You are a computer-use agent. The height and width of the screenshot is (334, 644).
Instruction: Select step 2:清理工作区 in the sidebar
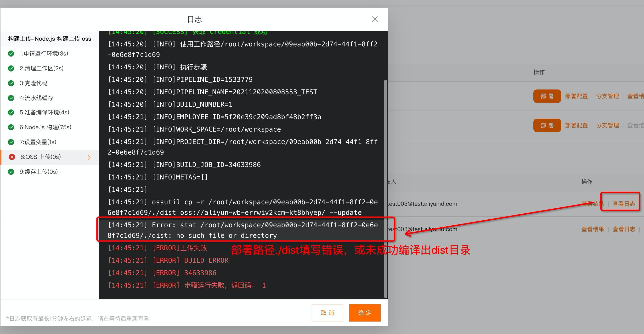41,68
